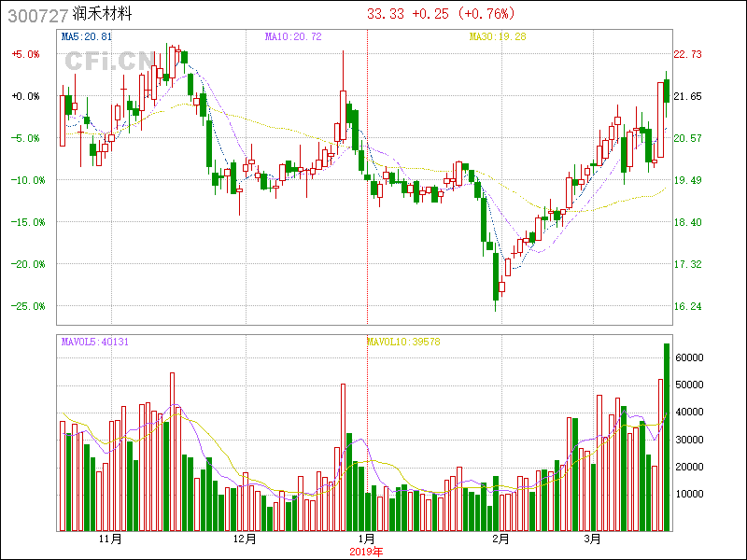The image size is (747, 560).
Task: Click the MA5:20.81 indicator label
Action: 87,37
